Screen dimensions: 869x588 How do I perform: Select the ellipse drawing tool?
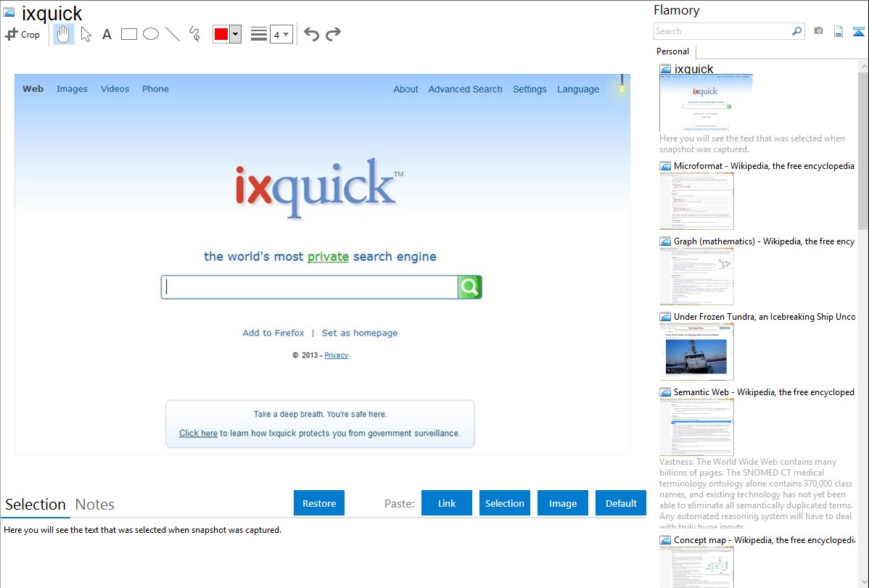coord(151,34)
